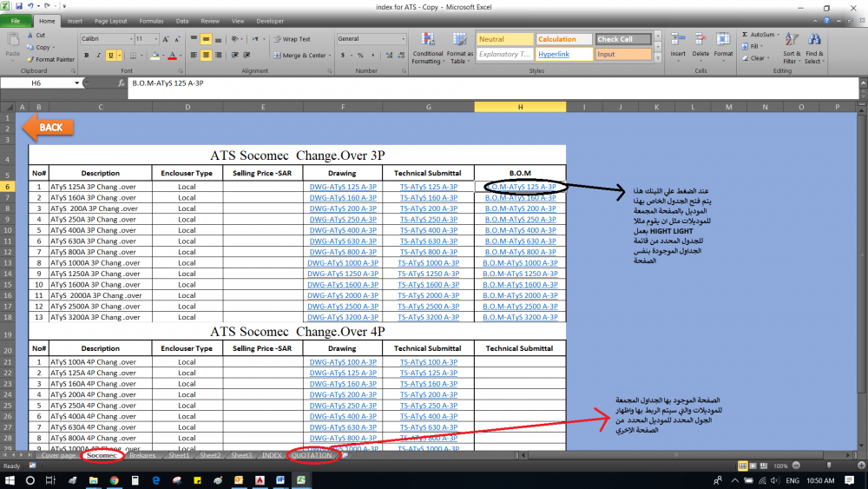Viewport: 868px width, 489px height.
Task: Open the Font name dropdown showing Calibri
Action: click(x=131, y=39)
